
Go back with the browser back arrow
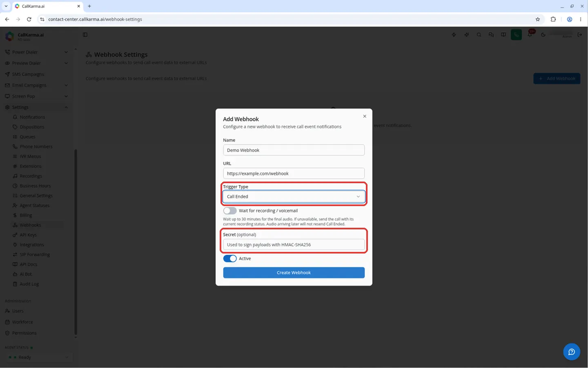(7, 19)
